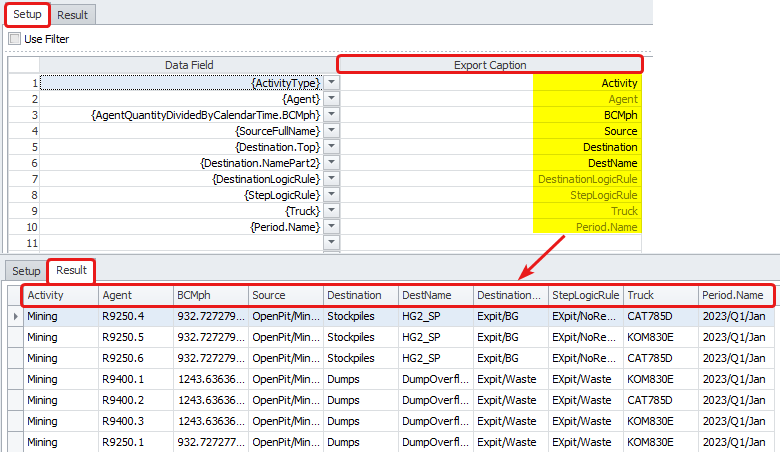
Task: Click the Truck column header in results
Action: tap(660, 296)
